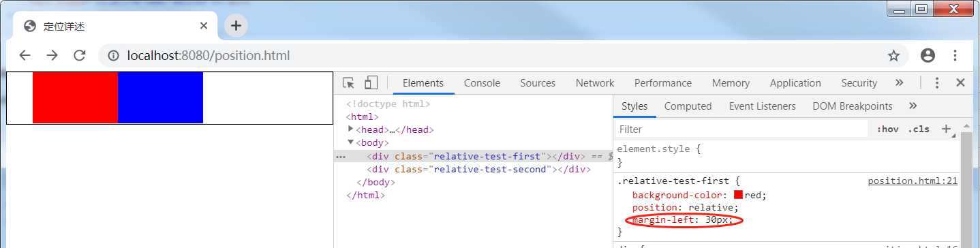Close the DevTools panel
This screenshot has width=980, height=248.
960,82
